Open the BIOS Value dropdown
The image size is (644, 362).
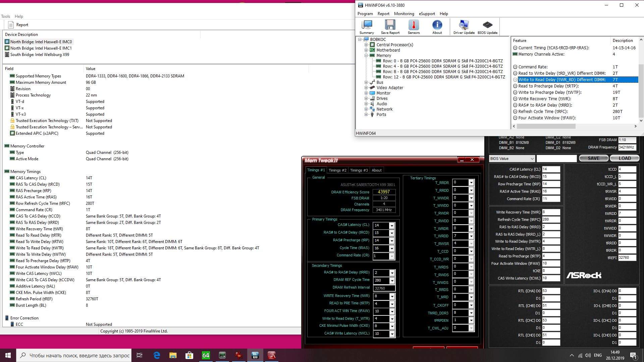coord(512,159)
